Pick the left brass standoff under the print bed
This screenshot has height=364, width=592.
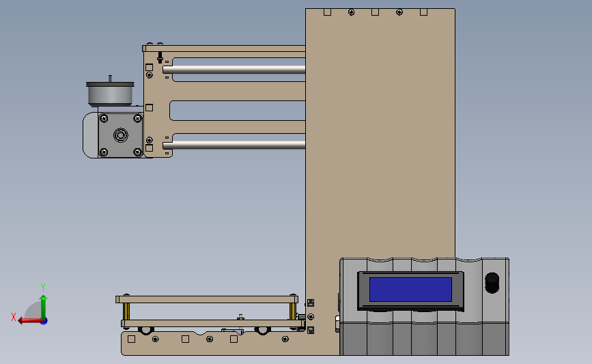click(126, 311)
